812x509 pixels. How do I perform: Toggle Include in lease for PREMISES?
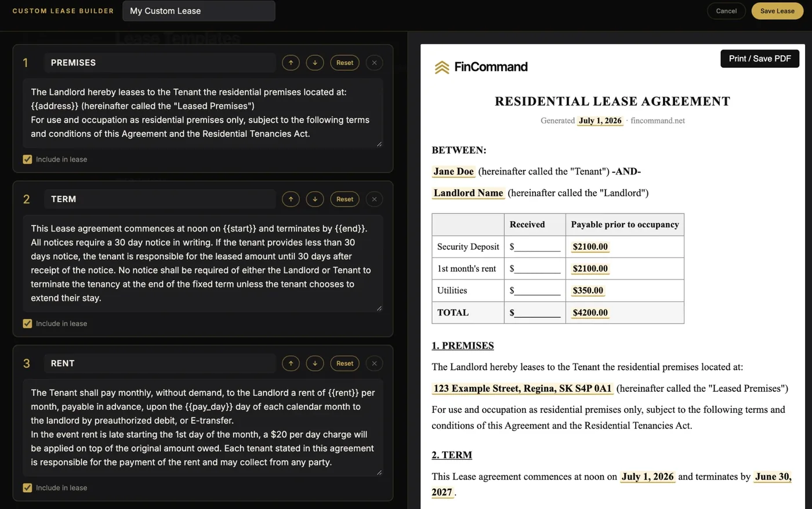[x=27, y=159]
